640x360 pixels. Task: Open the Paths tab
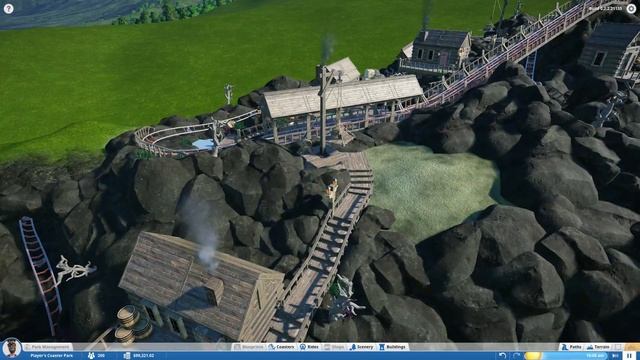[572, 347]
